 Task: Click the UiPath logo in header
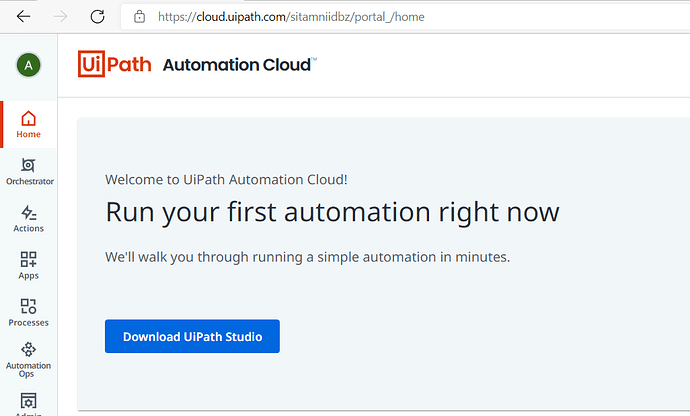pos(114,65)
